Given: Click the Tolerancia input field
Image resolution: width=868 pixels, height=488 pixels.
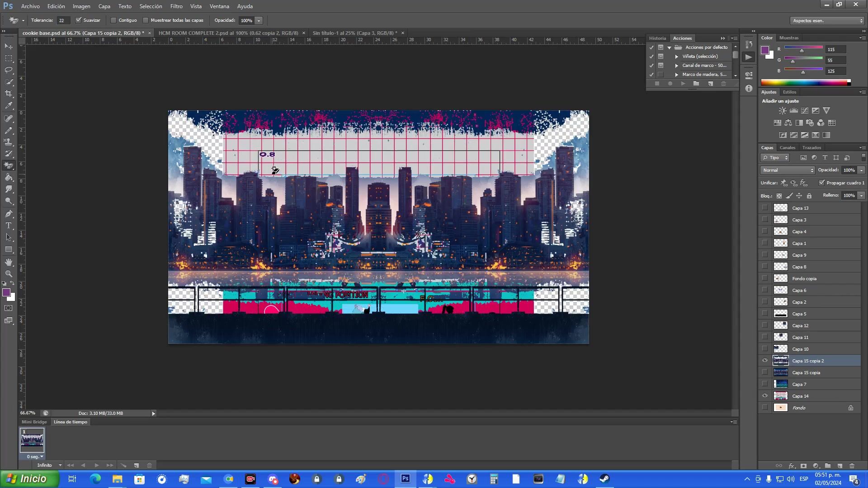Looking at the screenshot, I should [x=63, y=20].
